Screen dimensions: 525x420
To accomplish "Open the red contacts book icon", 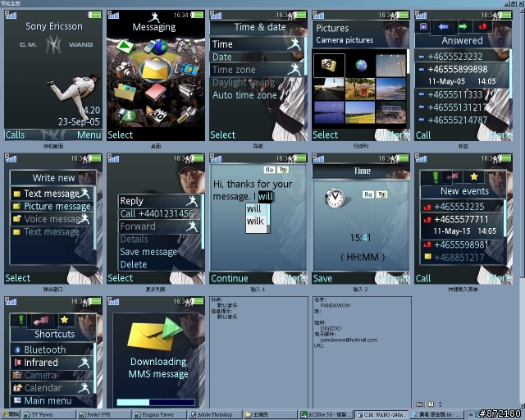I will 155,92.
